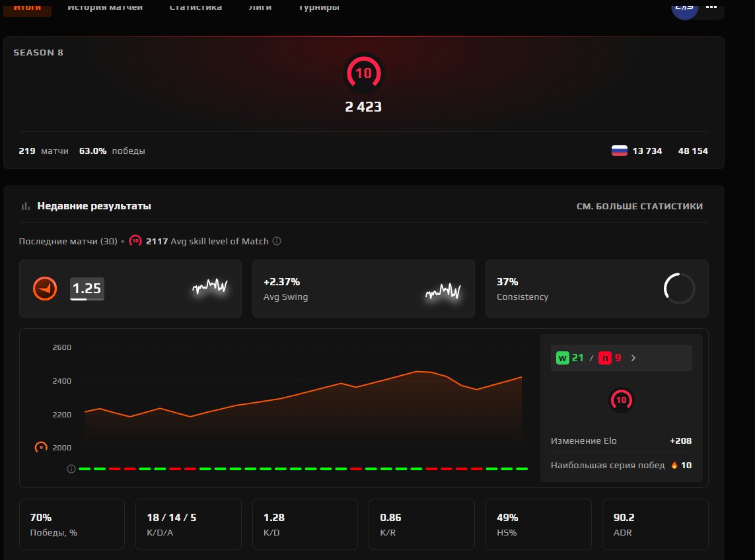This screenshot has height=560, width=755.
Task: Click the info icon below the Elo chart
Action: click(71, 468)
